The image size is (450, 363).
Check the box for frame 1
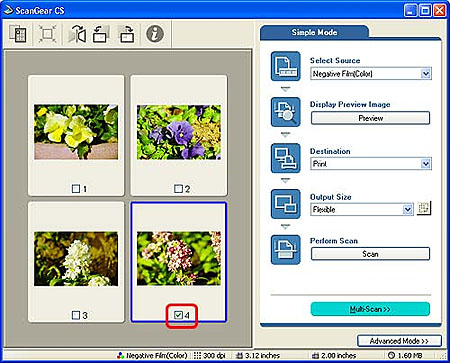pyautogui.click(x=76, y=189)
